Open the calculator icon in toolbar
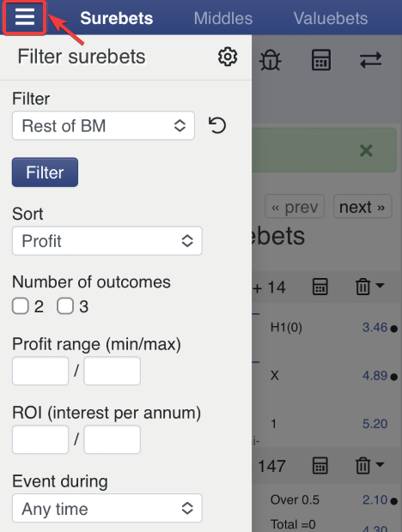Viewport: 402px width, 532px height. coord(321,60)
